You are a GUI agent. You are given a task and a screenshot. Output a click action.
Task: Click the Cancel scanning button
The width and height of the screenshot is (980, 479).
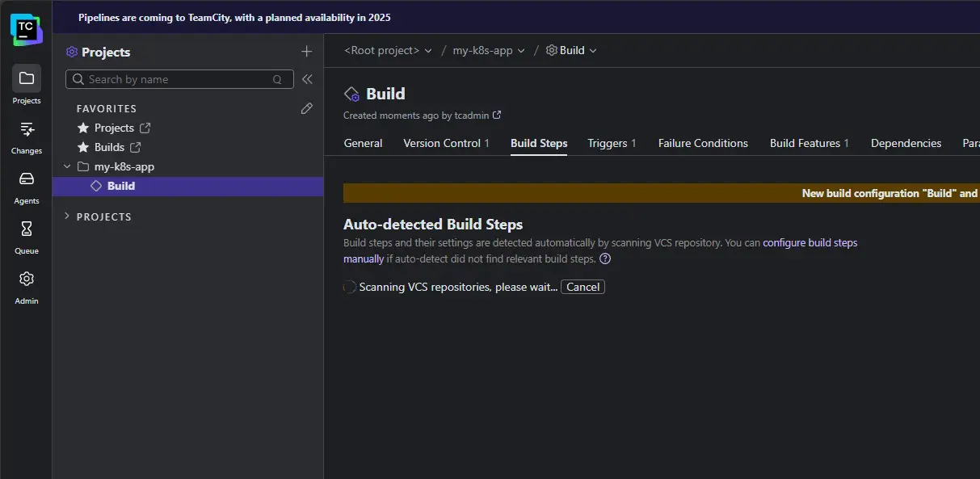[583, 287]
